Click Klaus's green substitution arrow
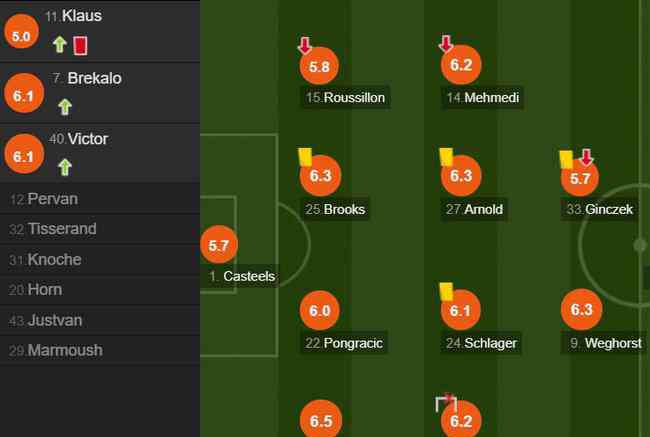 (x=60, y=44)
